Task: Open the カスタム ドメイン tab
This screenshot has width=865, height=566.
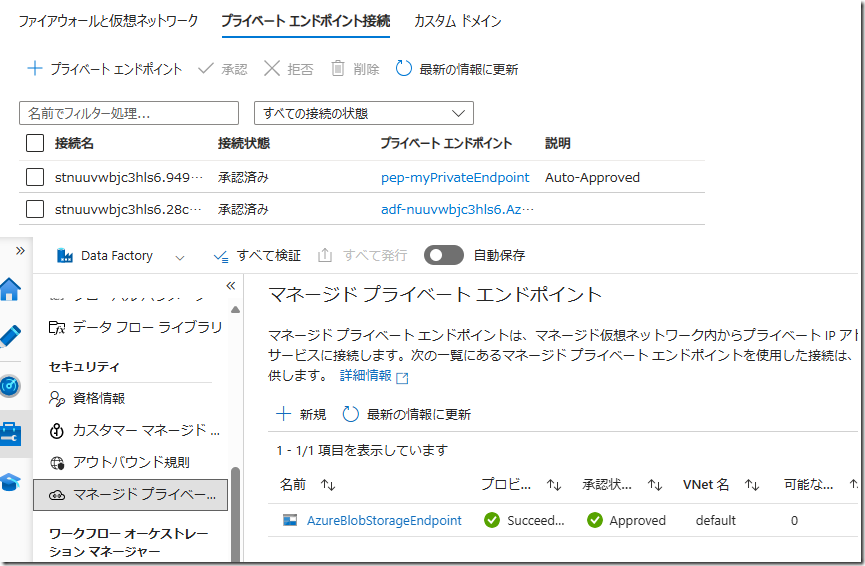Action: (x=457, y=21)
